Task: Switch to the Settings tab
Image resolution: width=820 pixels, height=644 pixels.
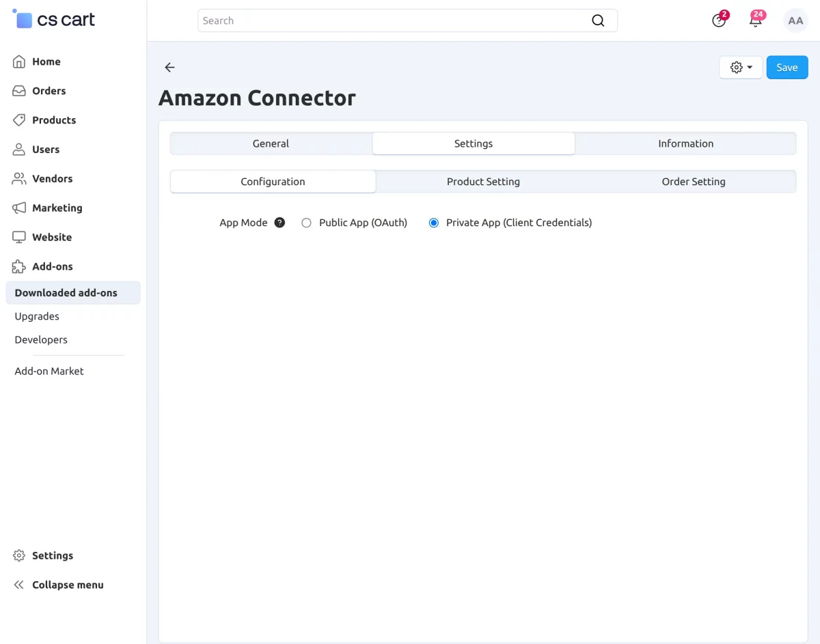Action: click(x=474, y=143)
